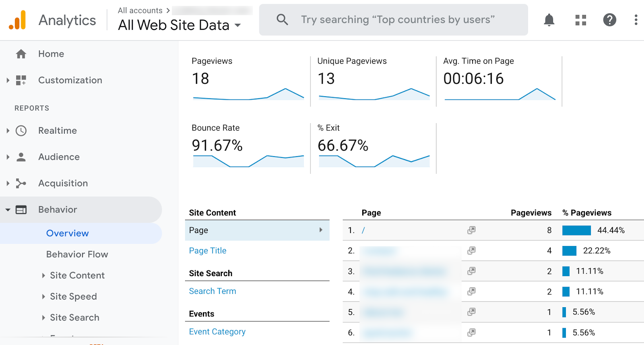
Task: Open row 3 page in new window icon
Action: (471, 271)
